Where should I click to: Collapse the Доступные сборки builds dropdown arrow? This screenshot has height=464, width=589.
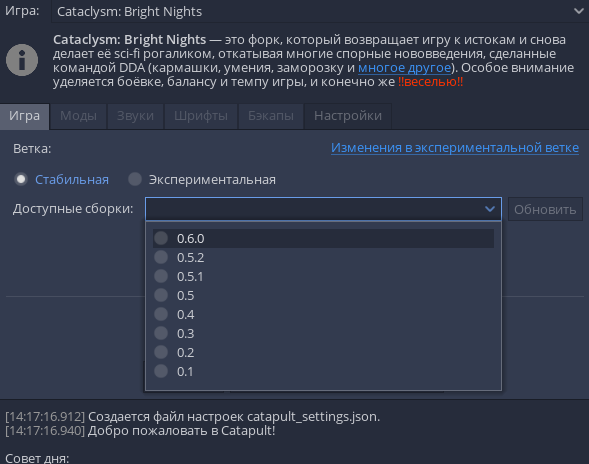coord(489,209)
